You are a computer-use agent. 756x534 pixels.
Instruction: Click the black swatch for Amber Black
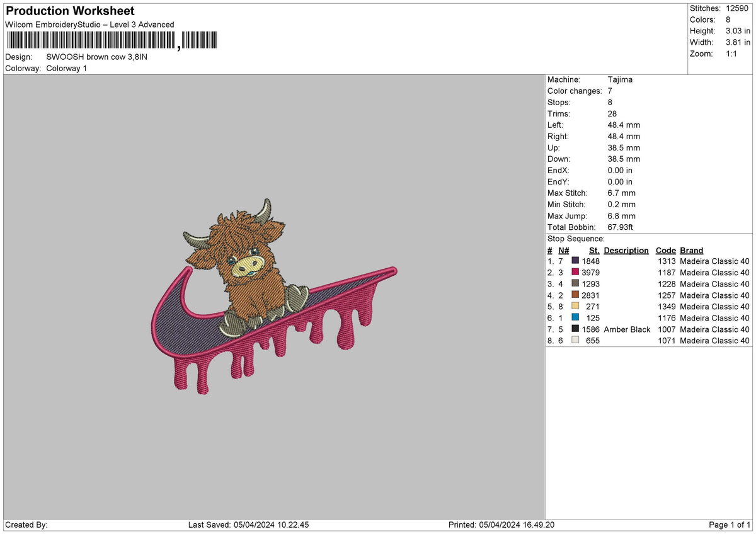click(x=575, y=329)
